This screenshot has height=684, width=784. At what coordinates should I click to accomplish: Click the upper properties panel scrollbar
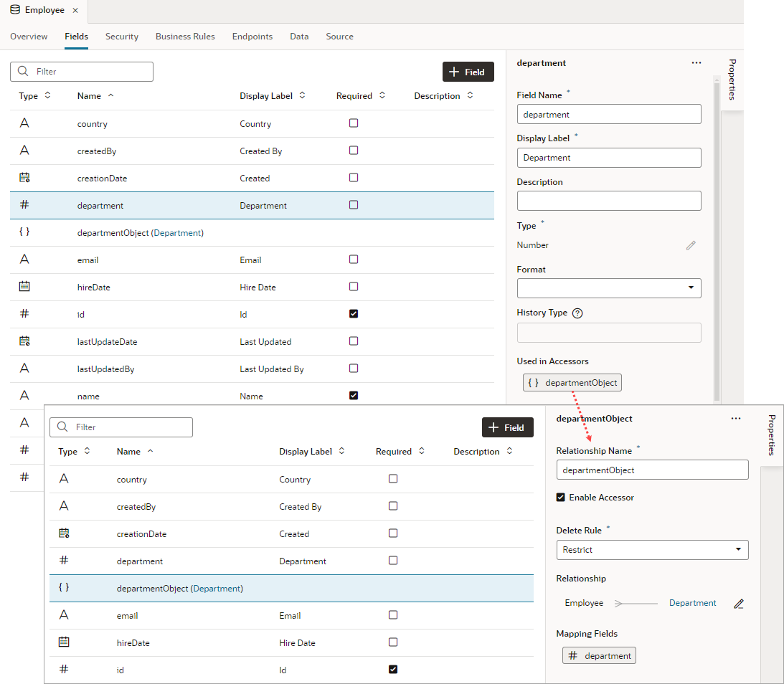717,242
